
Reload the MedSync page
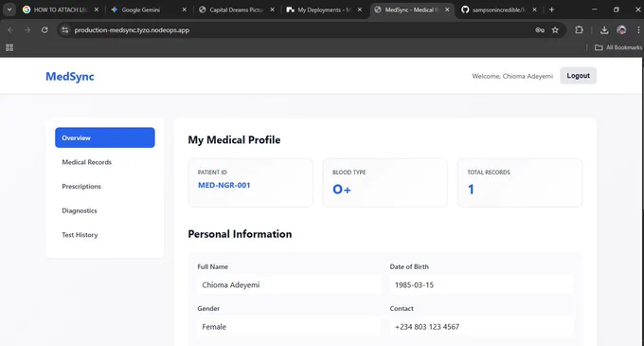point(45,30)
